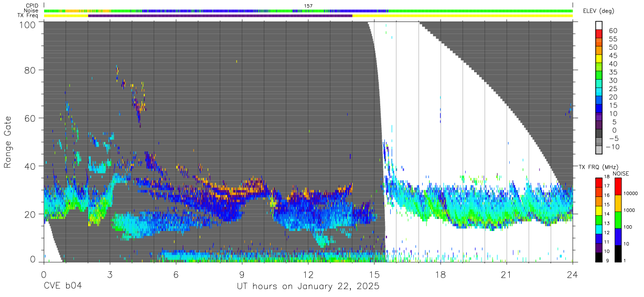Click the purple section of TX Freq strip
644x297 pixels.
[x=220, y=16]
